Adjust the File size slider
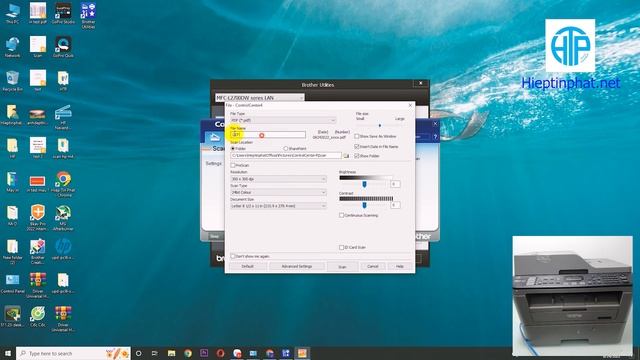Screen dimensions: 640x360 tap(380, 125)
